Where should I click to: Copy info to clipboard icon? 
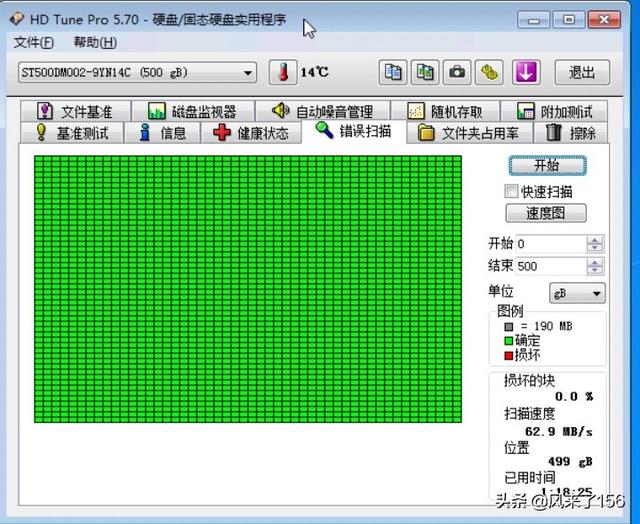pos(392,72)
